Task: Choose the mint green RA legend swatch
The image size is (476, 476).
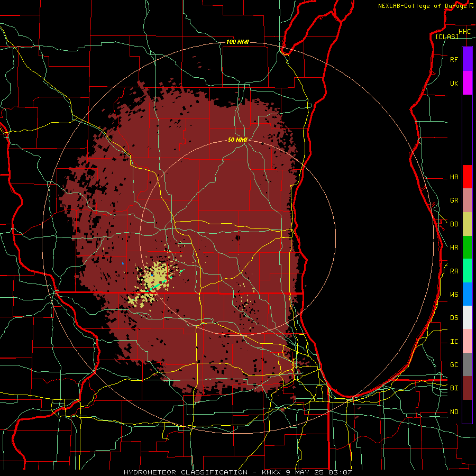Action: 467,271
